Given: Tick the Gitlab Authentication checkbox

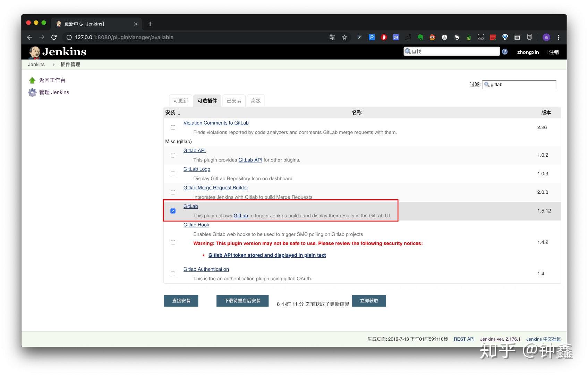Looking at the screenshot, I should click(x=173, y=274).
